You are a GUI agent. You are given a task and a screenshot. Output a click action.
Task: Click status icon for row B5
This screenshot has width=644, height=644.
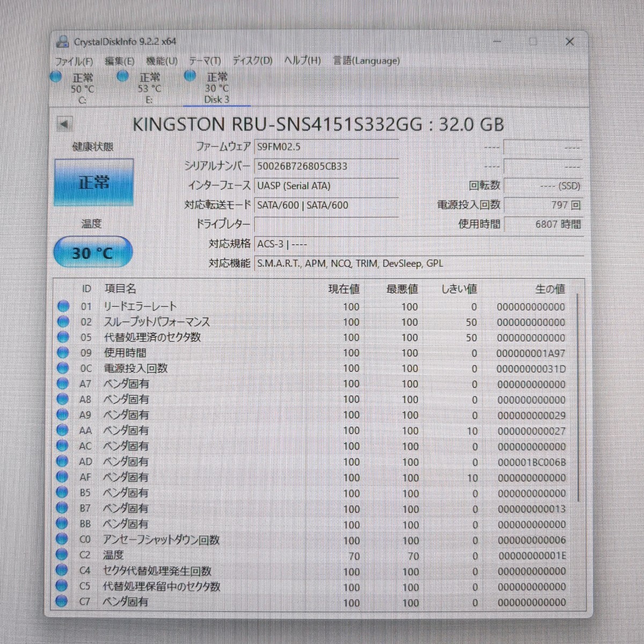[63, 493]
